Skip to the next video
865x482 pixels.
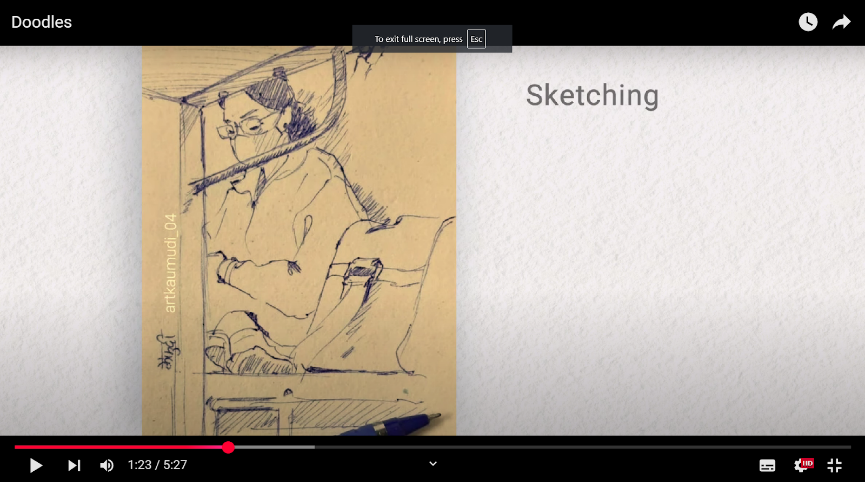click(74, 465)
